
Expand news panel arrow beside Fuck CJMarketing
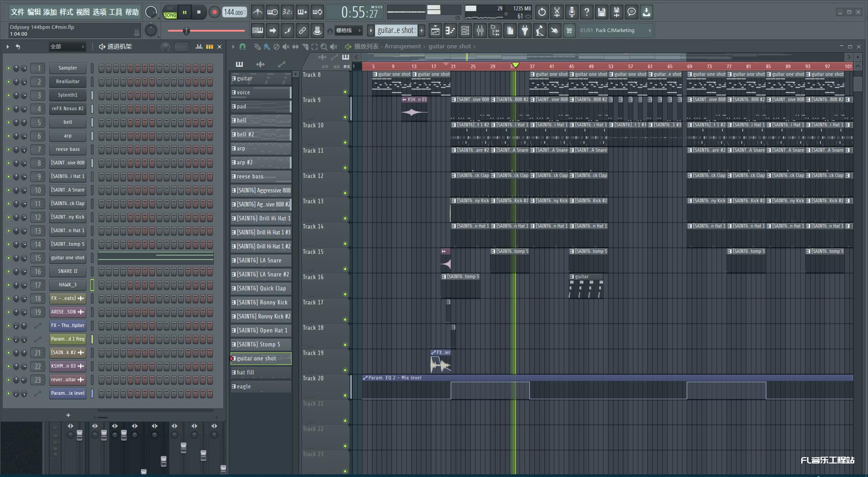click(x=650, y=31)
